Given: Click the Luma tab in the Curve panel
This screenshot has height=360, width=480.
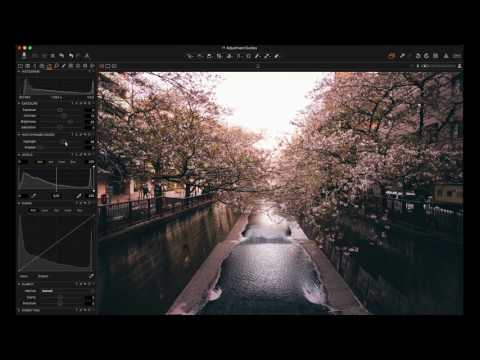Looking at the screenshot, I should (45, 210).
